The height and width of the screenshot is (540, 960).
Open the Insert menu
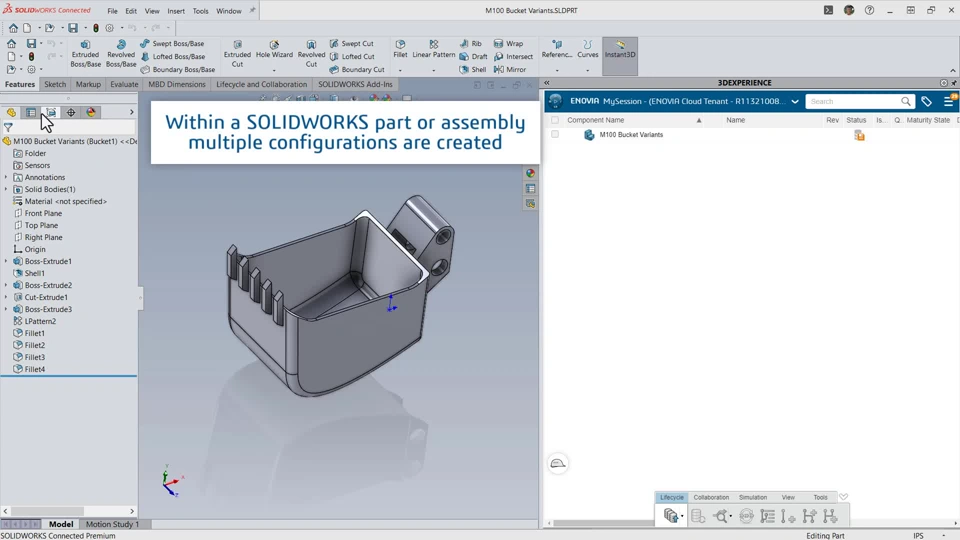(x=176, y=11)
